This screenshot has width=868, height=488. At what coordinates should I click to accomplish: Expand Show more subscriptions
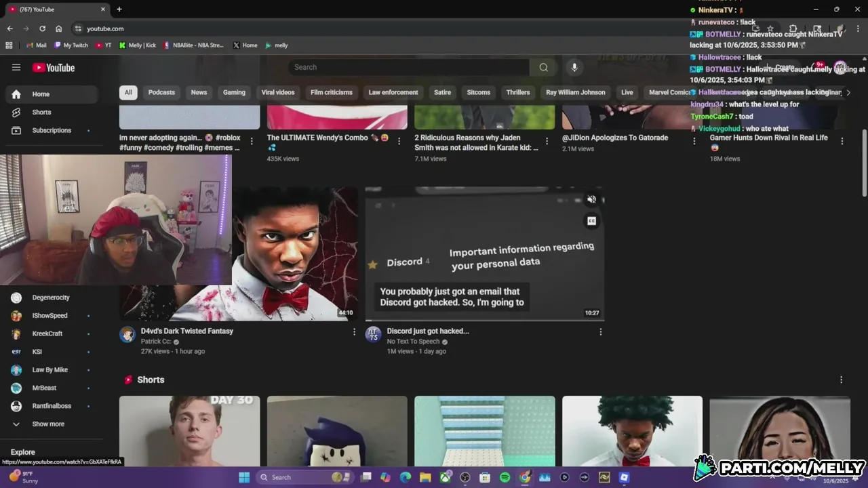[52, 424]
